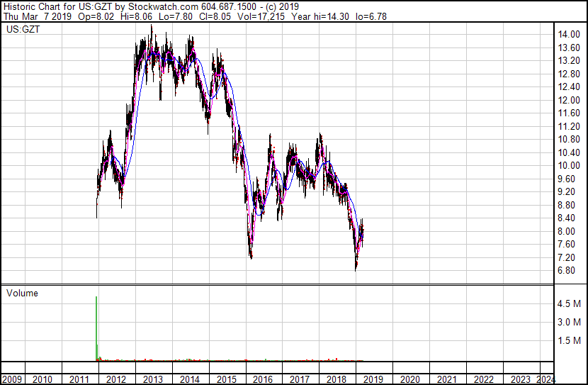Image resolution: width=588 pixels, height=385 pixels.
Task: Click the 9.20 price axis label
Action: [x=566, y=191]
